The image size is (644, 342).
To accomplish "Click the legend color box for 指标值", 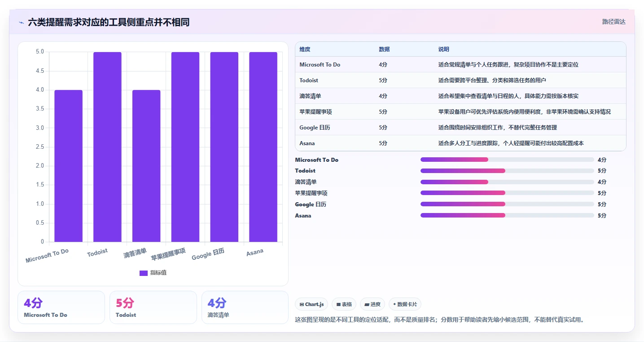I will coord(144,273).
